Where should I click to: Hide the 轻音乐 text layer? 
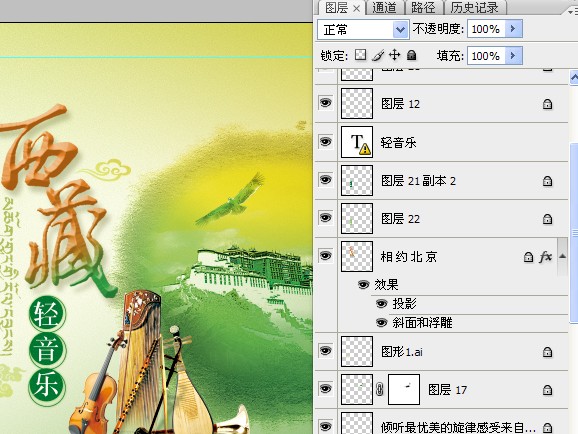click(x=325, y=142)
